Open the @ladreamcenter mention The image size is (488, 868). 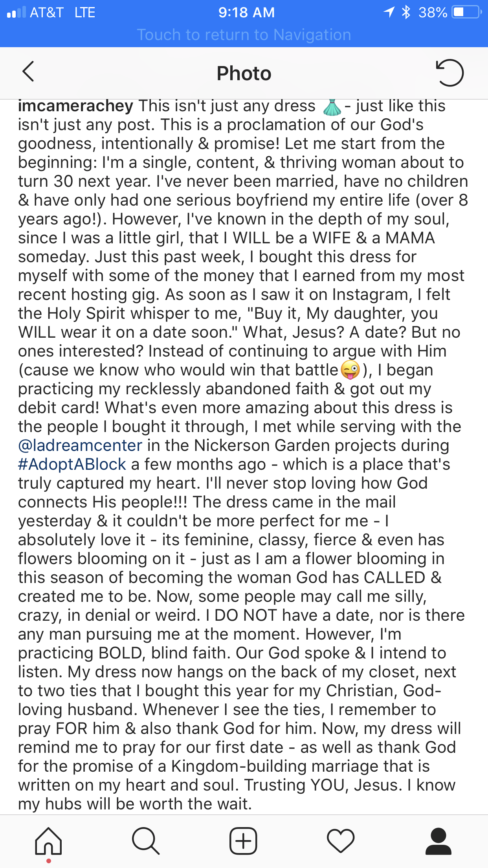(80, 445)
